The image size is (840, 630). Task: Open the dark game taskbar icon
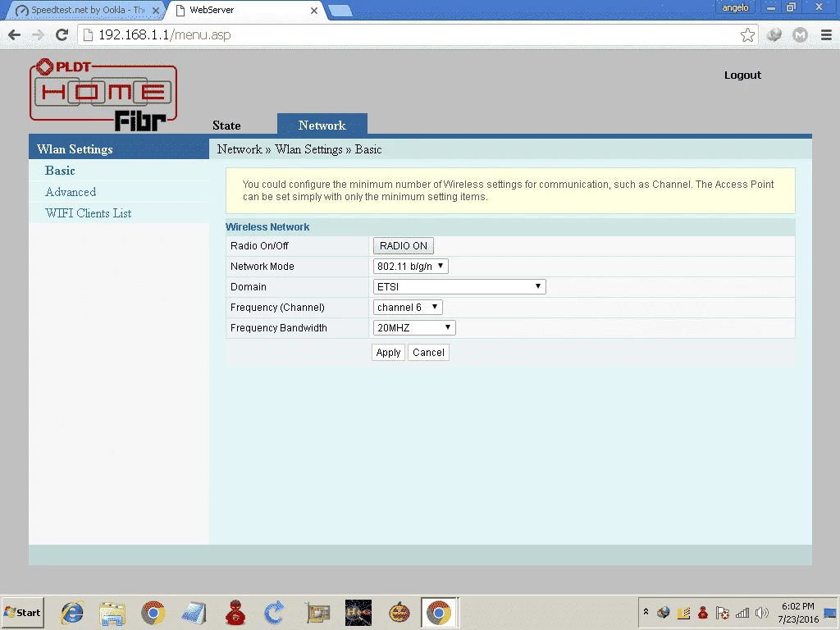[358, 613]
